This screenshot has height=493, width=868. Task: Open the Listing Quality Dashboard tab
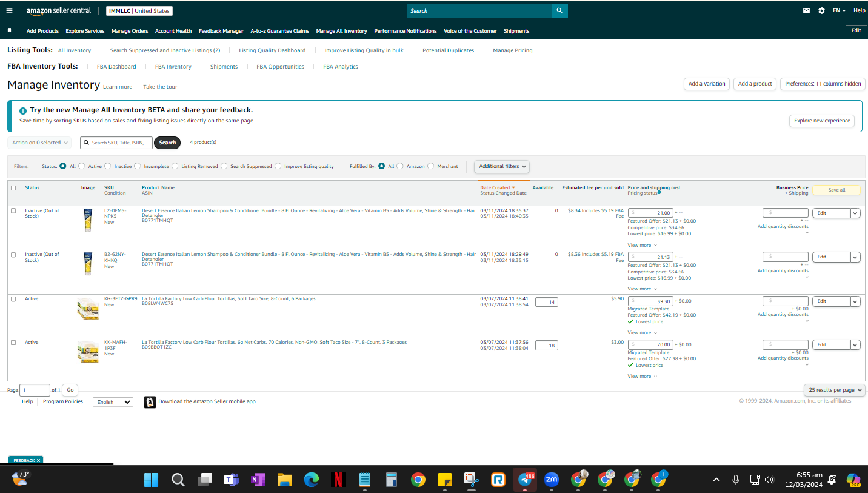(272, 50)
